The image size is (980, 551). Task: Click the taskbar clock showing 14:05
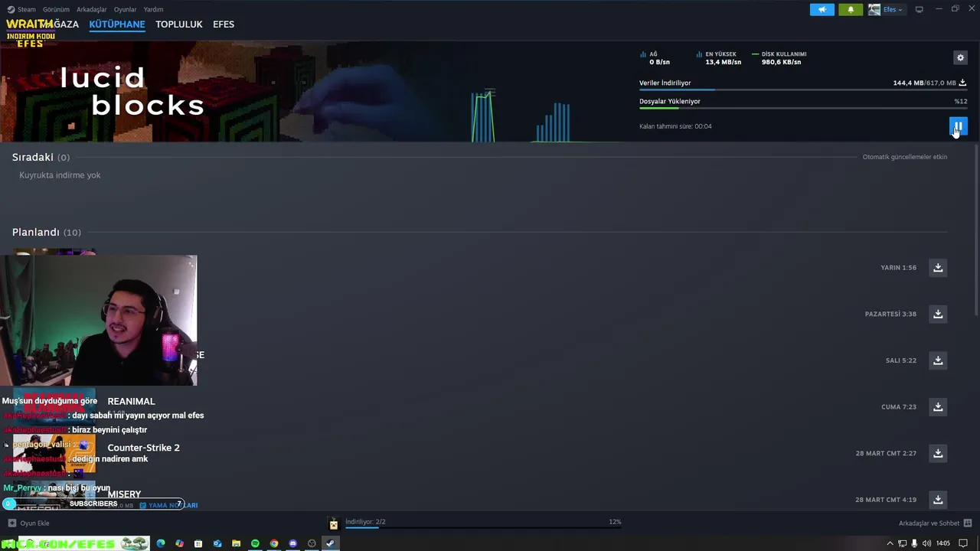[943, 543]
